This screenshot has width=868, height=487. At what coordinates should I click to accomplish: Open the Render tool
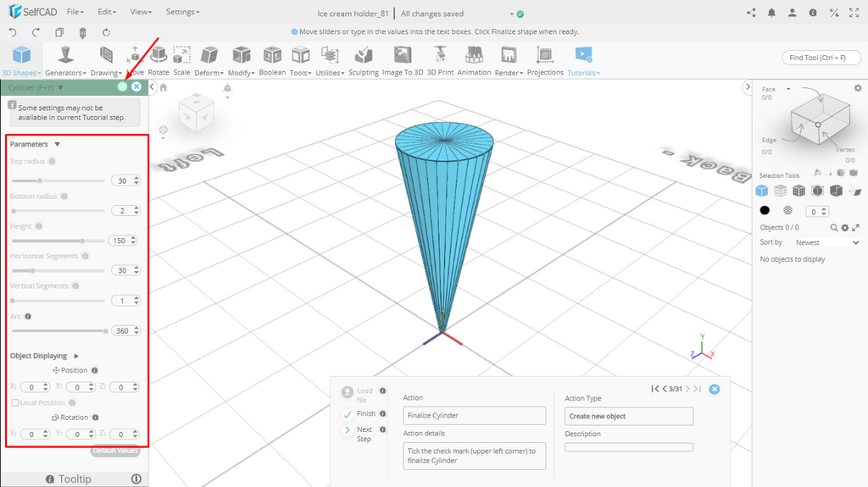point(509,61)
